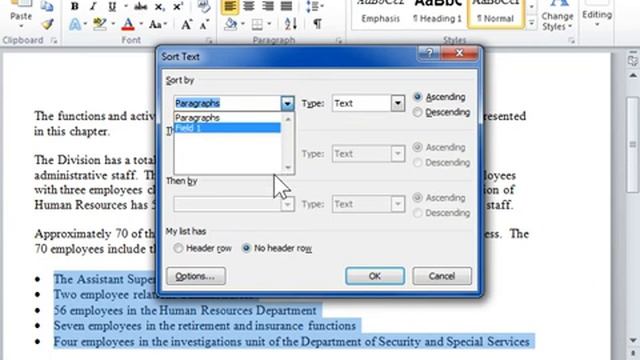Open shading color dropdown arrow
This screenshot has width=640, height=360.
243,24
